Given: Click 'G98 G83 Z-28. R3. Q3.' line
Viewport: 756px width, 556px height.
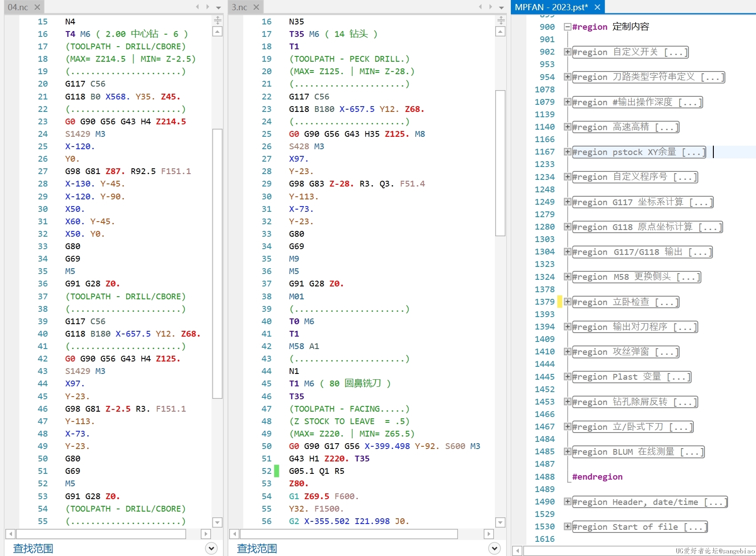Looking at the screenshot, I should (x=357, y=184).
